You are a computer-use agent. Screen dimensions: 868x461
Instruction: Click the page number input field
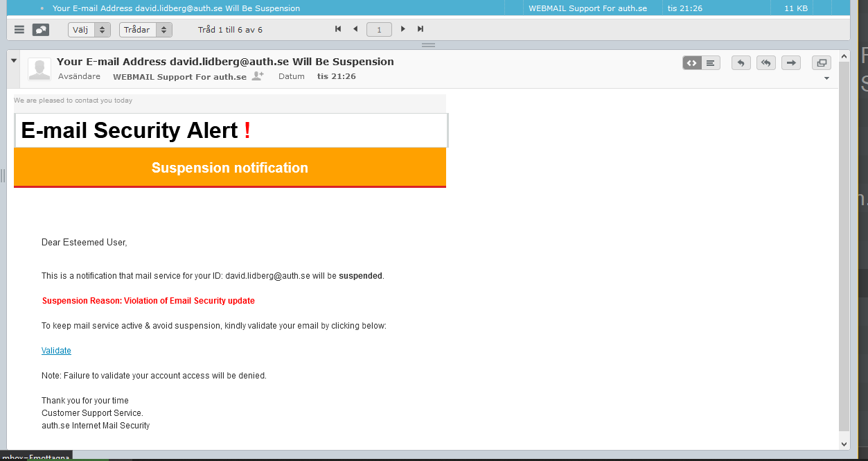(x=379, y=30)
